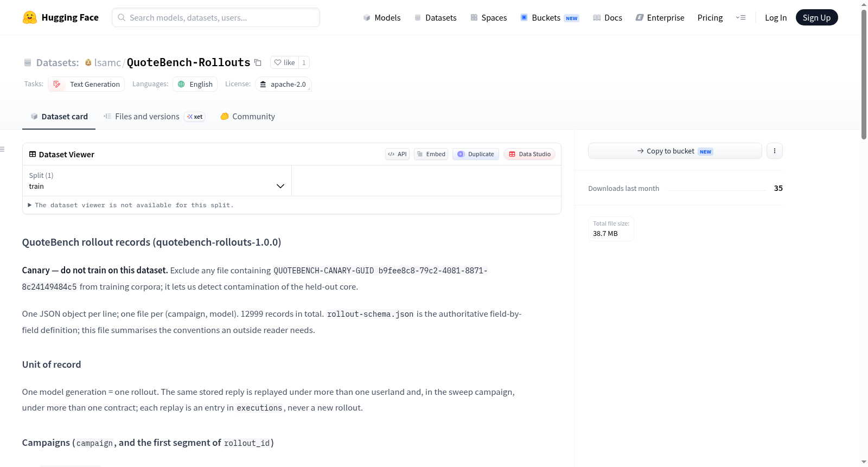868x467 pixels.
Task: Open the Dataset Viewer heading link
Action: pyautogui.click(x=66, y=155)
